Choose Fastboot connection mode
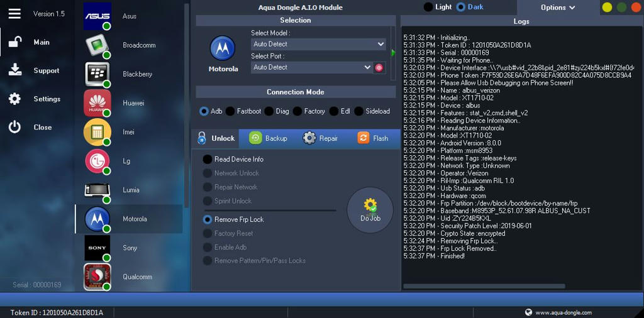Image resolution: width=644 pixels, height=318 pixels. (243, 111)
